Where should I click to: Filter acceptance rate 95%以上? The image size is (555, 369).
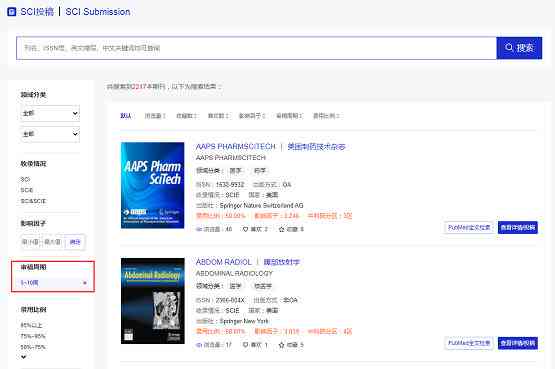pyautogui.click(x=31, y=325)
